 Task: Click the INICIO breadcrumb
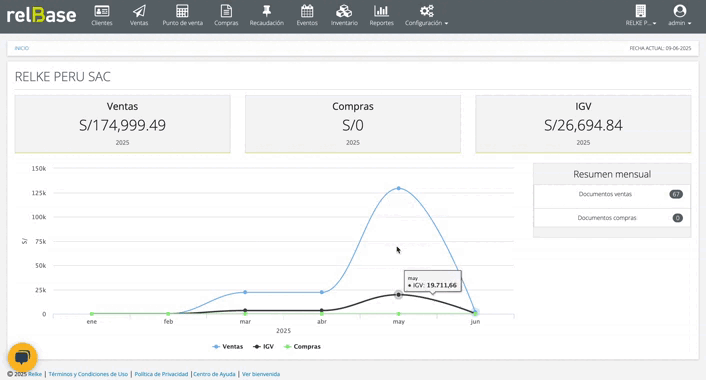click(22, 48)
